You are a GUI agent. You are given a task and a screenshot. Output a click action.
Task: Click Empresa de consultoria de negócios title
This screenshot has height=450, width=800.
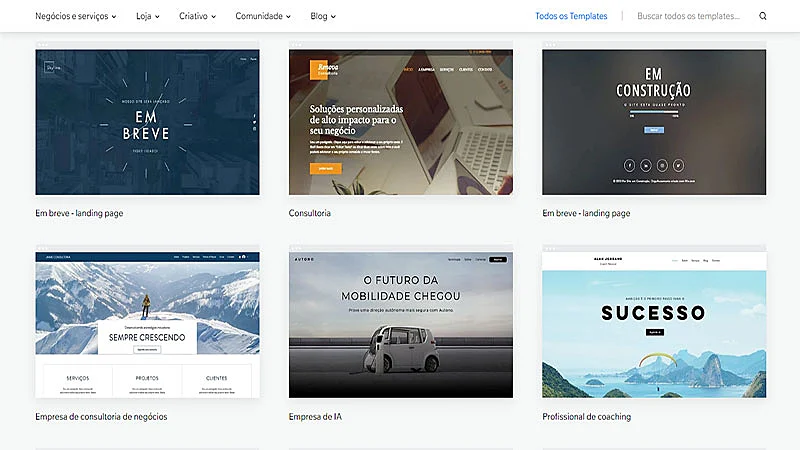(101, 416)
